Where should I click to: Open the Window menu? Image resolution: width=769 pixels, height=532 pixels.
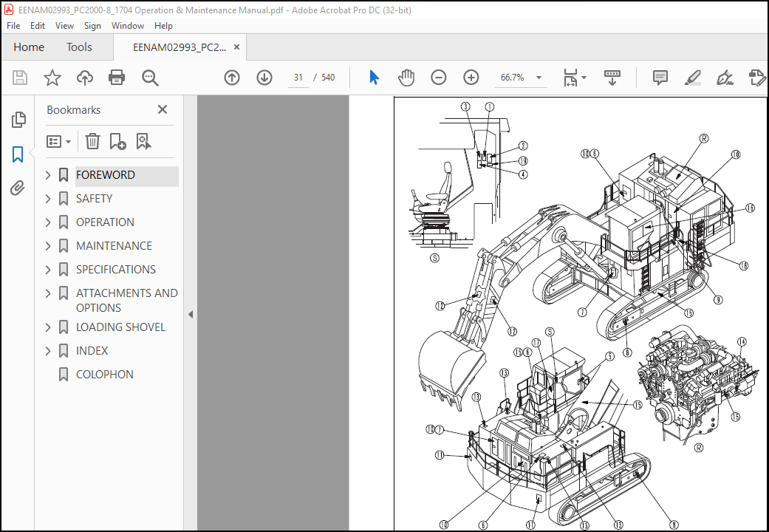tap(128, 26)
